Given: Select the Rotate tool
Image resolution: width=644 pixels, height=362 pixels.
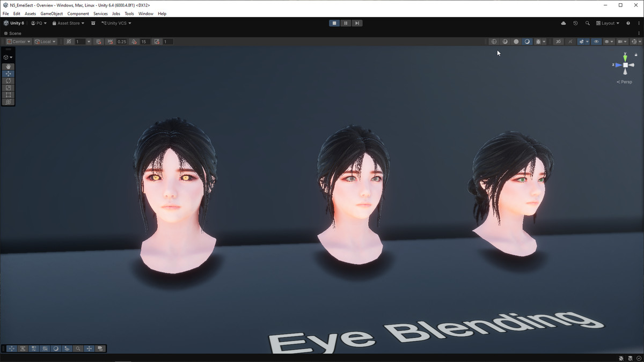Looking at the screenshot, I should [x=8, y=80].
